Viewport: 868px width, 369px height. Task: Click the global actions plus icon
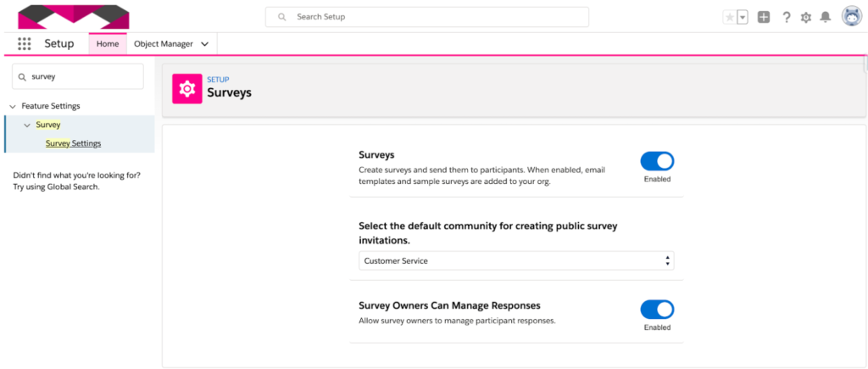tap(764, 17)
